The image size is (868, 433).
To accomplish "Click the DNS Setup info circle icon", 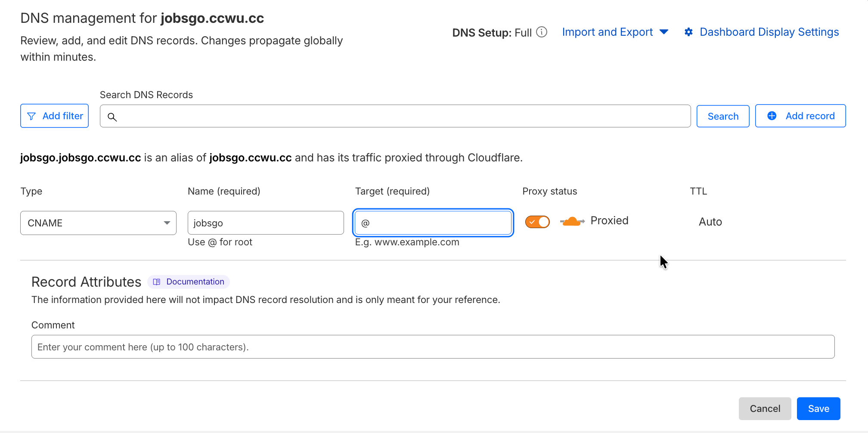I will [542, 32].
